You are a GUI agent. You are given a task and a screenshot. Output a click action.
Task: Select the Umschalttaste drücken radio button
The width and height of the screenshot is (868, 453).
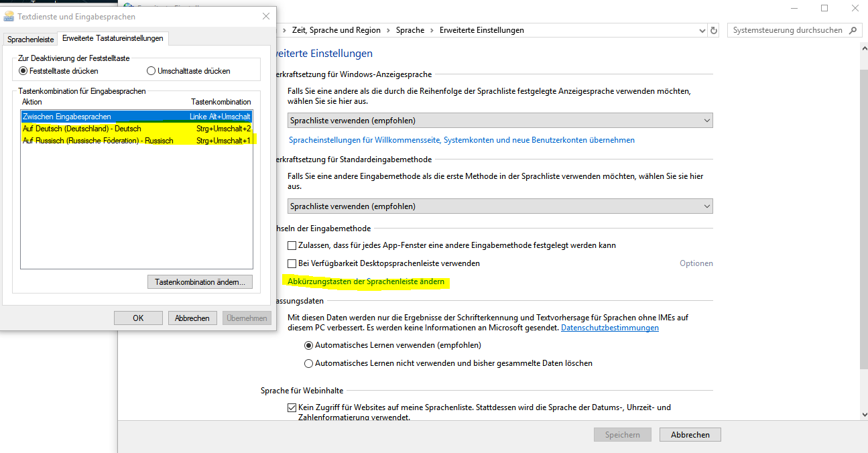(151, 71)
